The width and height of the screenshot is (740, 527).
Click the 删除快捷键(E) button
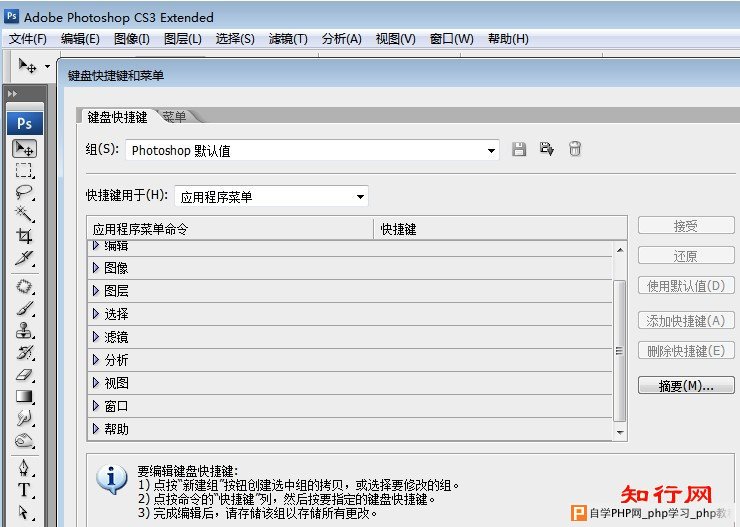pyautogui.click(x=686, y=351)
